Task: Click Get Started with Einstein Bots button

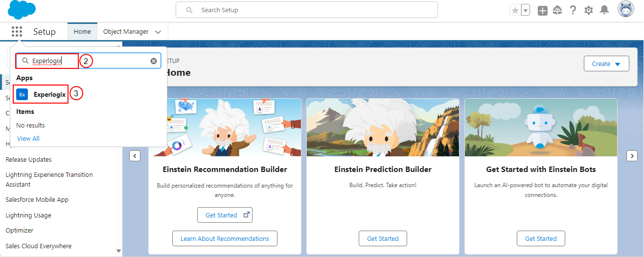Action: click(x=541, y=238)
